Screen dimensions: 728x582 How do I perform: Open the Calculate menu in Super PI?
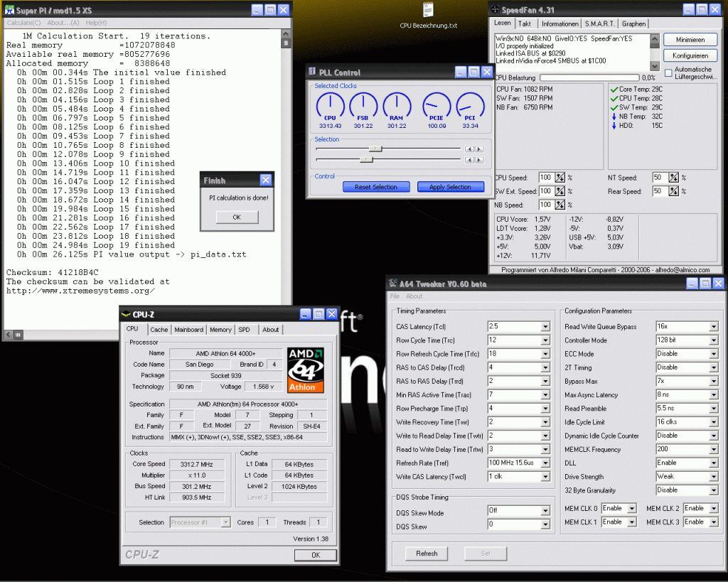point(23,23)
